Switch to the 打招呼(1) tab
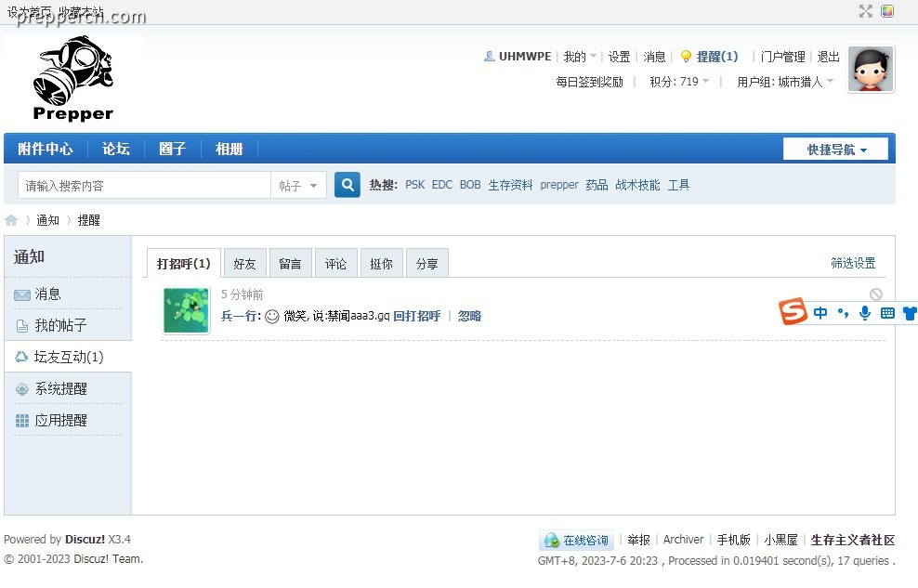Image resolution: width=918 pixels, height=588 pixels. pyautogui.click(x=183, y=263)
